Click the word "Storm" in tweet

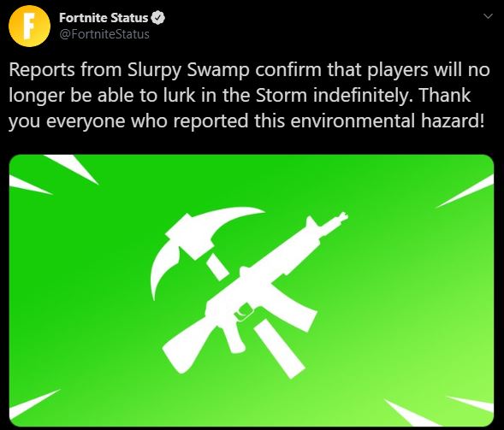pyautogui.click(x=282, y=95)
